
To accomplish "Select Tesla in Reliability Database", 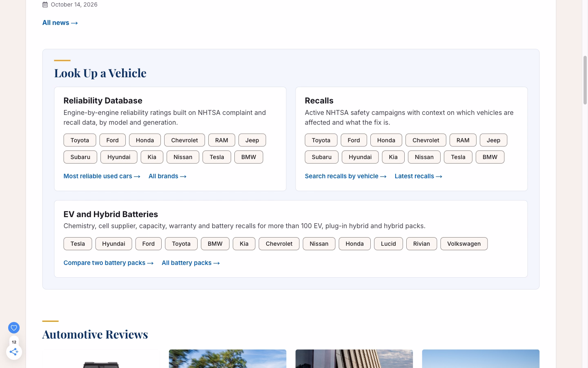I will tap(217, 157).
